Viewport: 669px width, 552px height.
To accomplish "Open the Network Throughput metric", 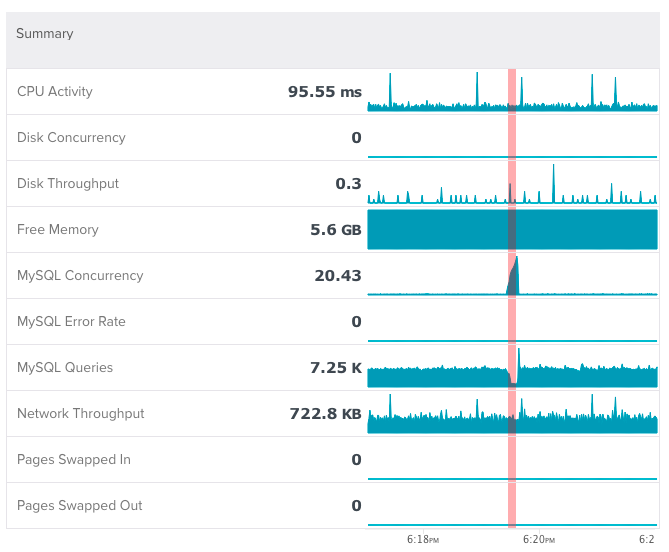I will point(81,414).
